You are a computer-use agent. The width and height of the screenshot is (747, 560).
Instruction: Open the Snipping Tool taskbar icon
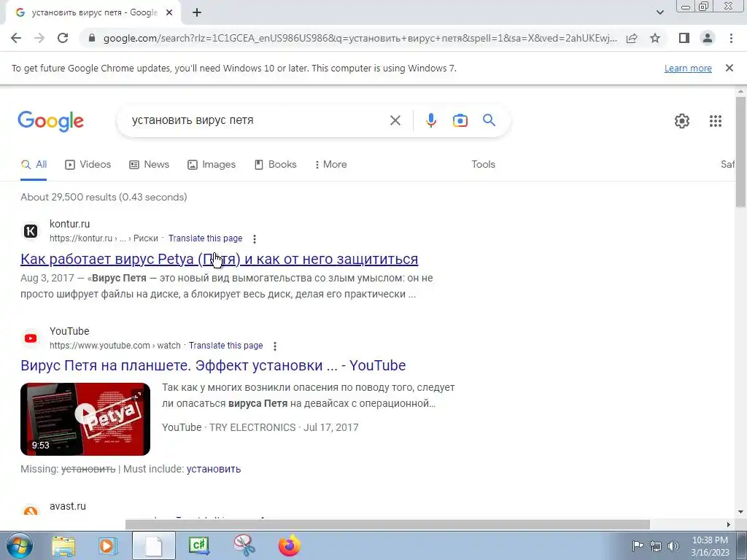(244, 545)
